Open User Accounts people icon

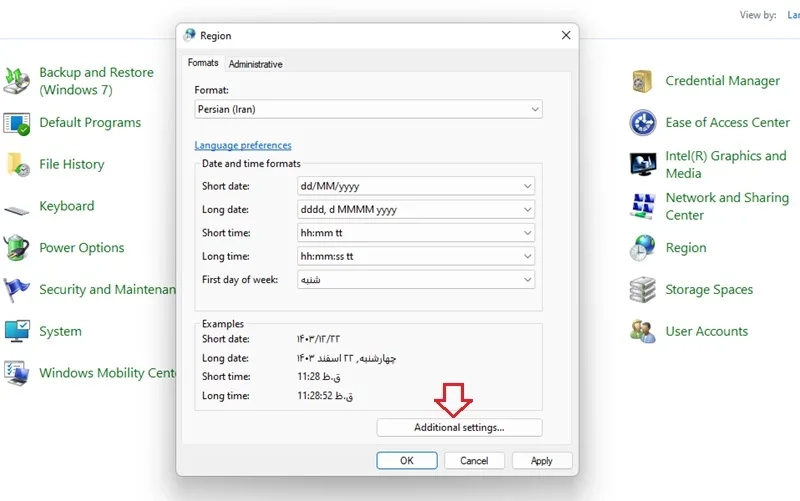pos(643,332)
